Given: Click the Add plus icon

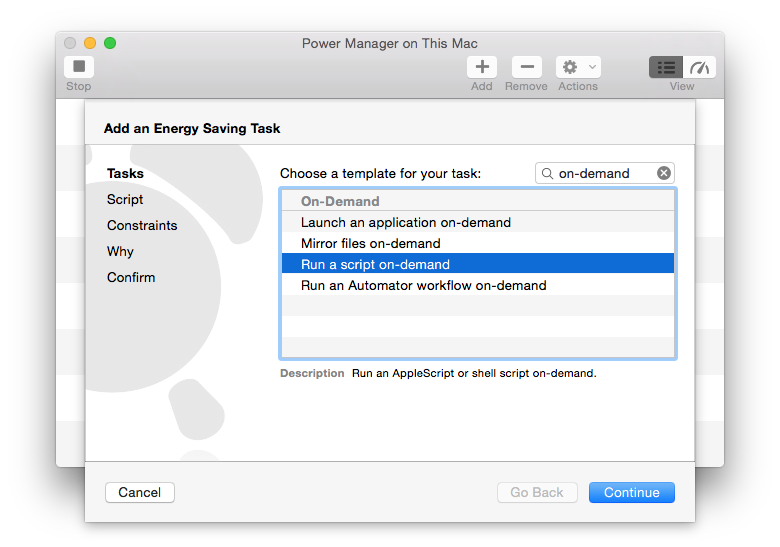Looking at the screenshot, I should click(482, 67).
